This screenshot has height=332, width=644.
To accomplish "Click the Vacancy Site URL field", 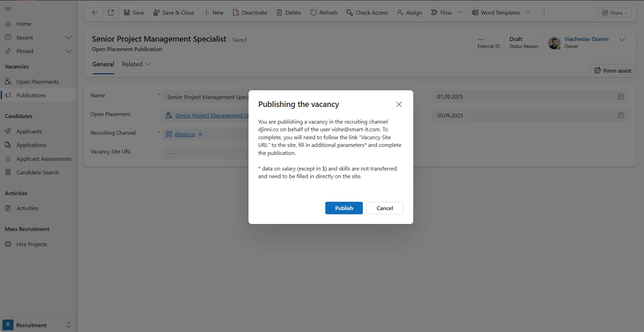I will (205, 153).
